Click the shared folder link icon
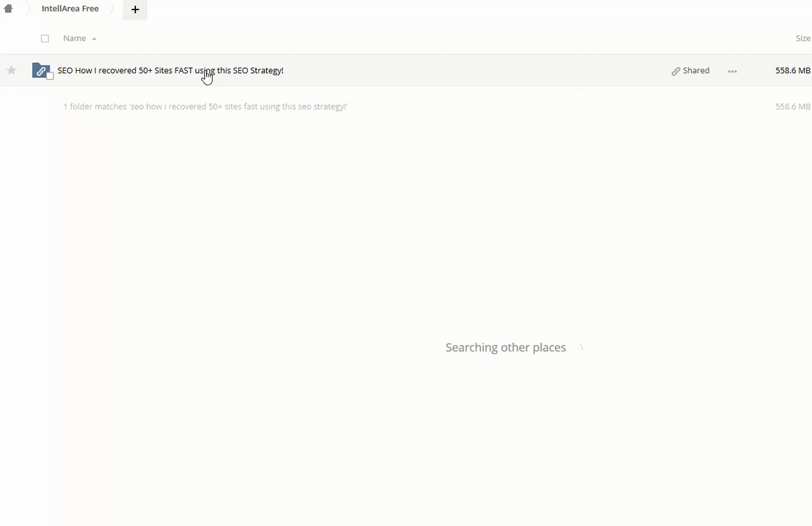Screen dimensions: 812x526 coord(40,70)
